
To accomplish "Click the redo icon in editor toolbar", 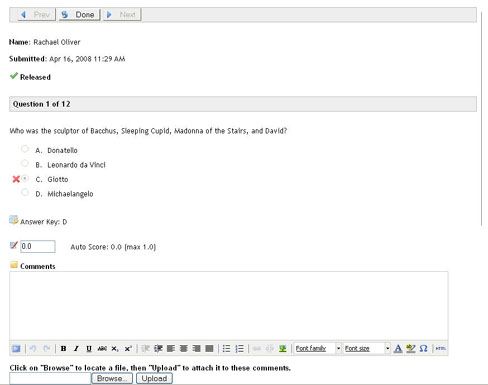I will 47,349.
